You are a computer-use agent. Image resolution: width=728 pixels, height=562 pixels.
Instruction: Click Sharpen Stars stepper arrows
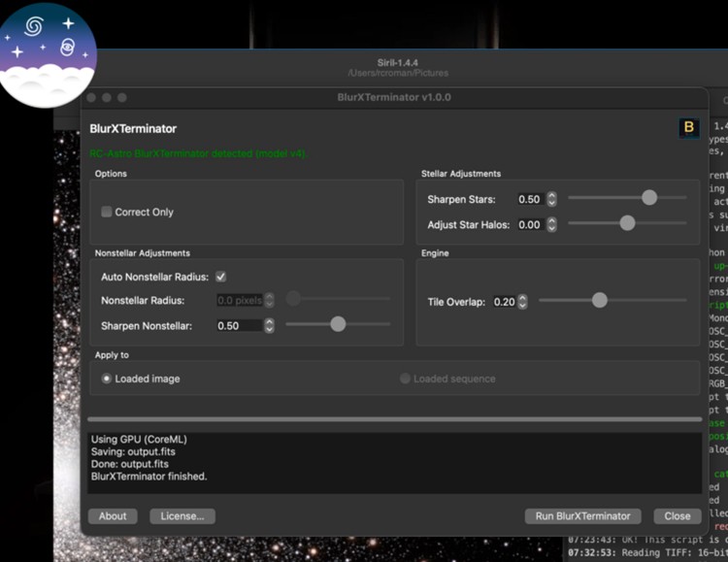pyautogui.click(x=551, y=199)
